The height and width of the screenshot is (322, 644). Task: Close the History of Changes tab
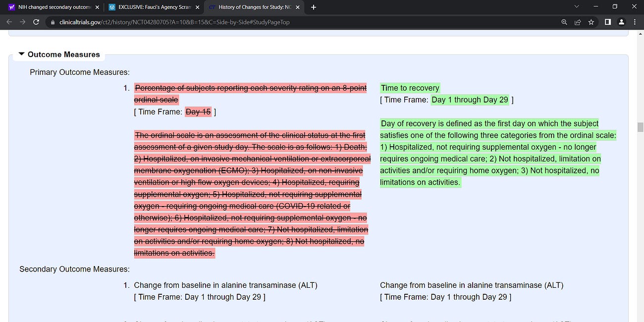pos(297,7)
